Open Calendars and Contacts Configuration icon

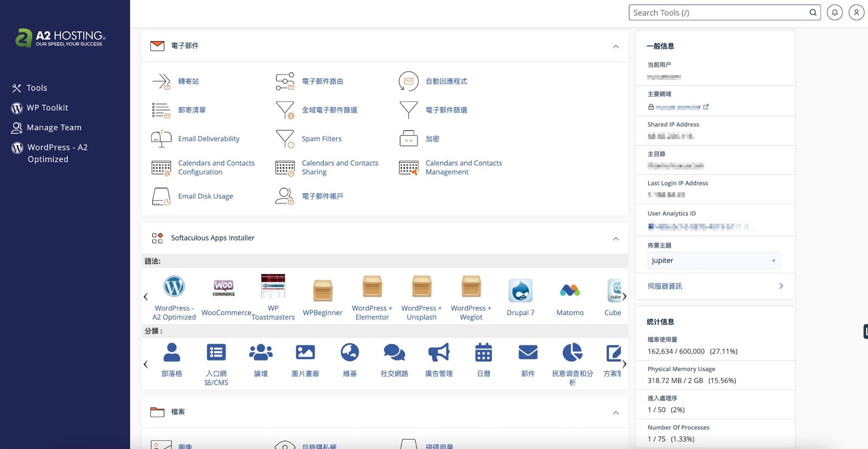[x=161, y=168]
